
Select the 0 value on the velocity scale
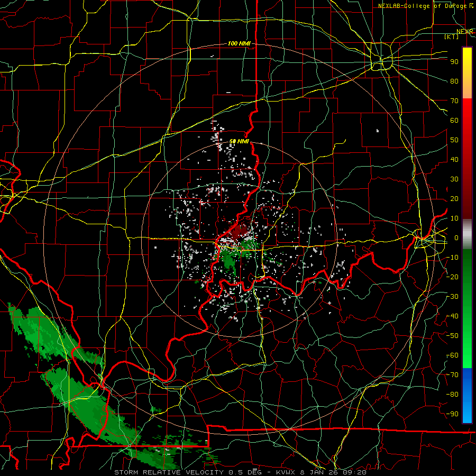click(x=456, y=237)
